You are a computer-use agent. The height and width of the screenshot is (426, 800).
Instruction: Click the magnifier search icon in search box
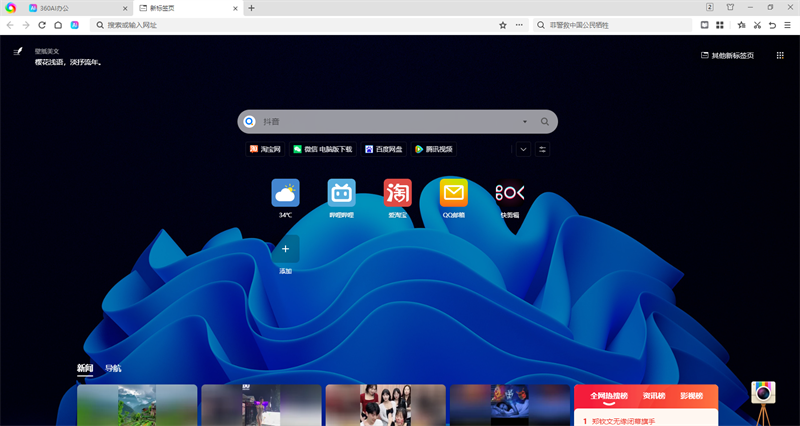[x=545, y=122]
